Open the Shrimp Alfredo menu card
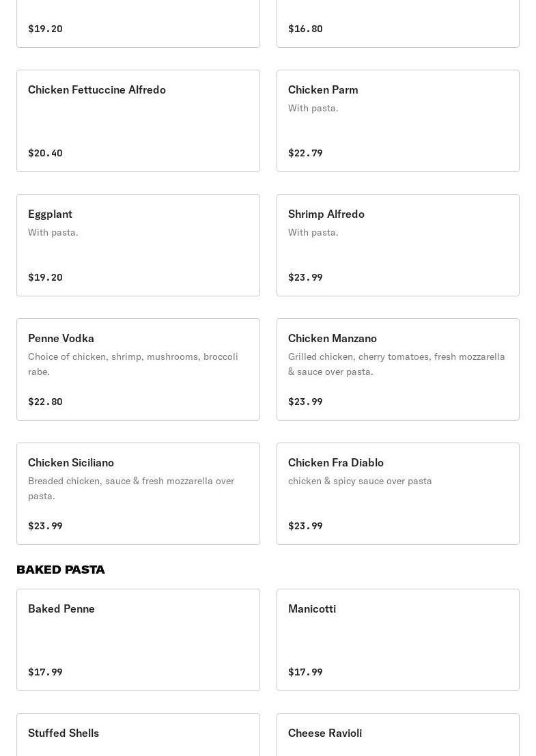The height and width of the screenshot is (756, 536). (397, 245)
